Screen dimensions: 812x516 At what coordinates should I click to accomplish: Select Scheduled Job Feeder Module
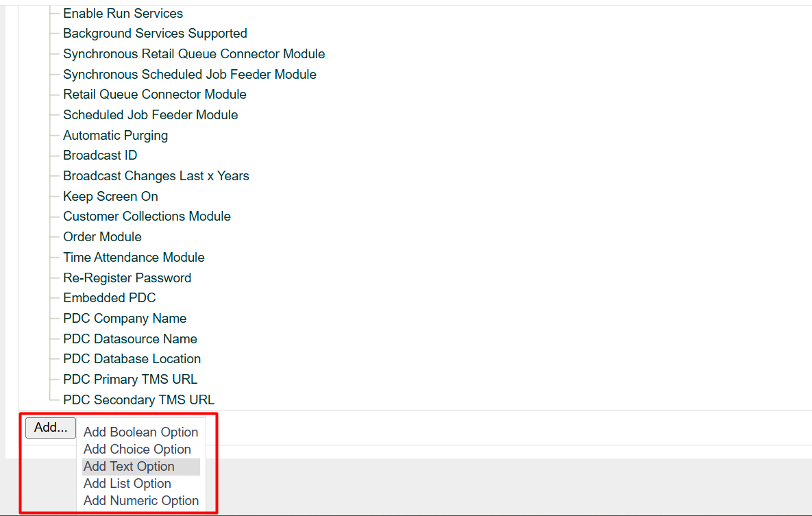pyautogui.click(x=150, y=114)
